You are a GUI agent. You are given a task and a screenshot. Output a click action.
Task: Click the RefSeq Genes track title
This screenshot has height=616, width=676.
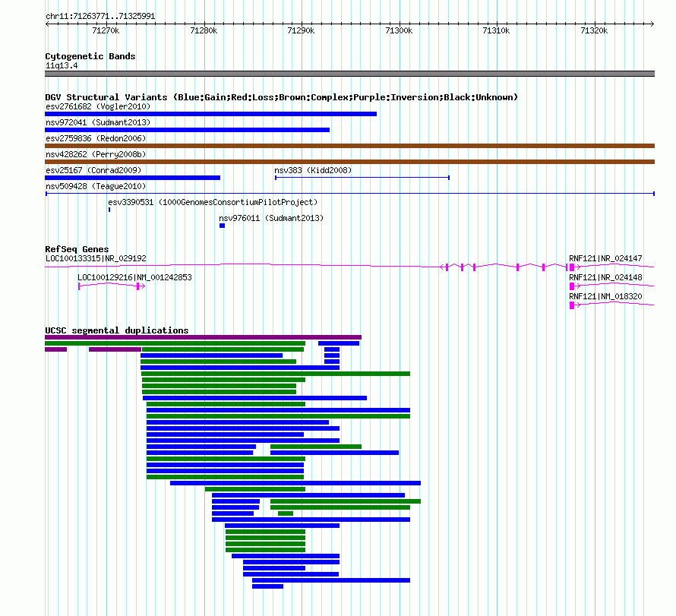77,249
